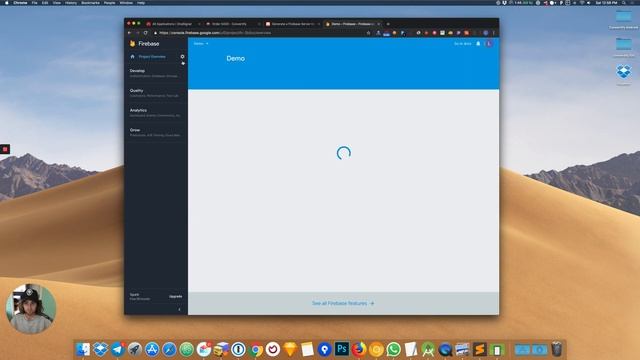This screenshot has width=640, height=360.
Task: Open Dropbox from the Dock
Action: coord(100,349)
